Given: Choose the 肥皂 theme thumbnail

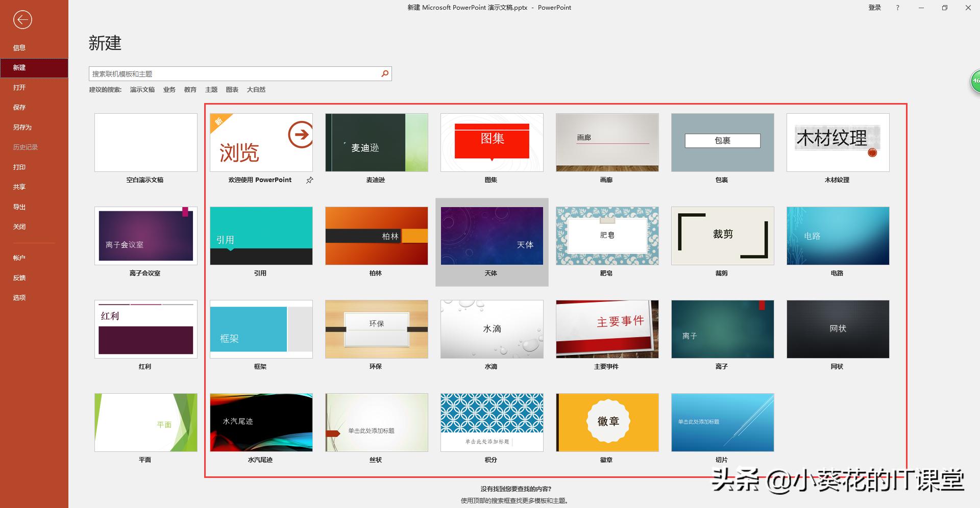Looking at the screenshot, I should (607, 236).
